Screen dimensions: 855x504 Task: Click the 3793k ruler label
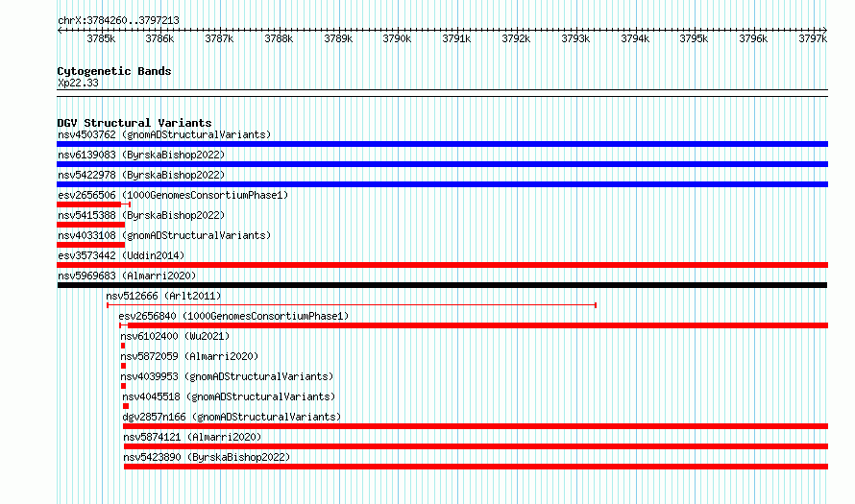(x=575, y=38)
